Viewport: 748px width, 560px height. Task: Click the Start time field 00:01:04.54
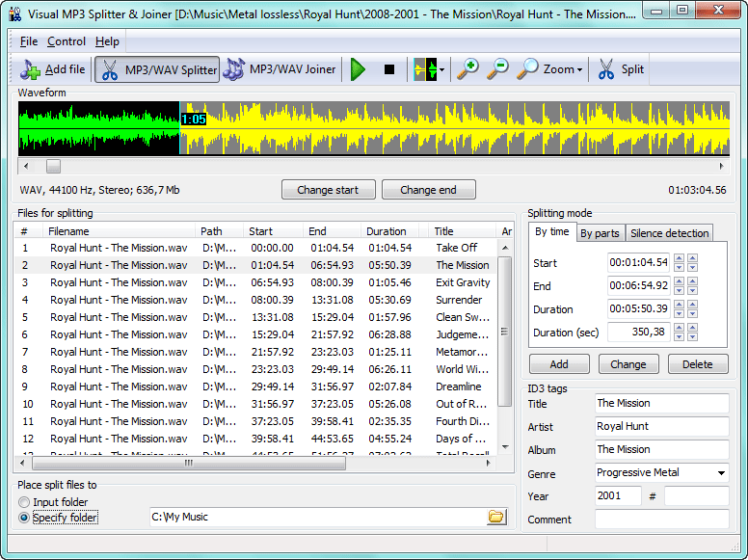pos(638,262)
